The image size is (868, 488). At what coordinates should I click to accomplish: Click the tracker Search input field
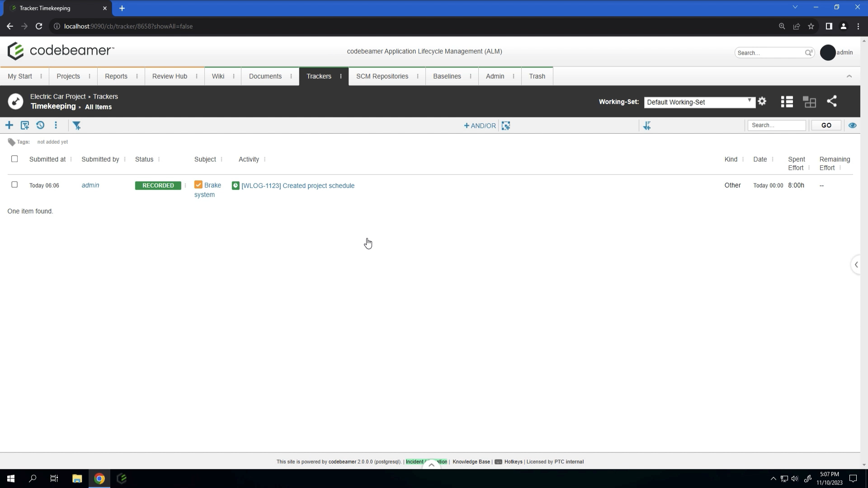(x=777, y=125)
